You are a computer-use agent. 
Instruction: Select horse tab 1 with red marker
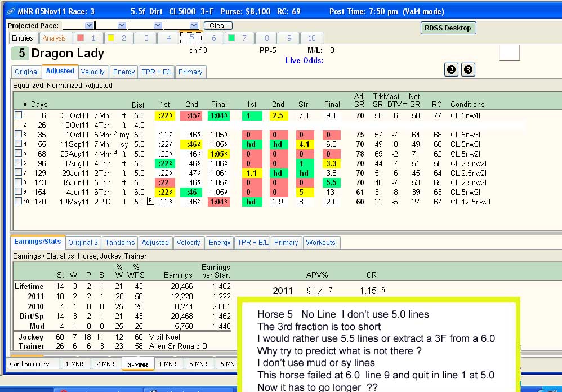pyautogui.click(x=88, y=38)
